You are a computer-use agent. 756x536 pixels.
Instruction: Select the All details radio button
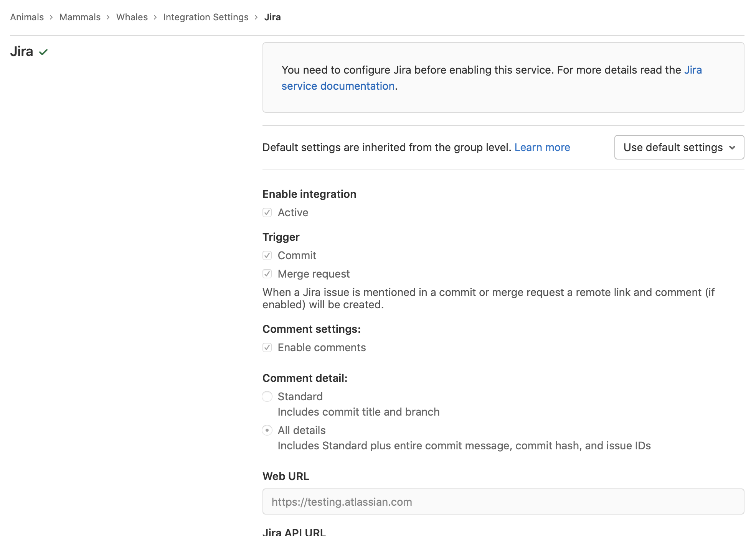267,430
